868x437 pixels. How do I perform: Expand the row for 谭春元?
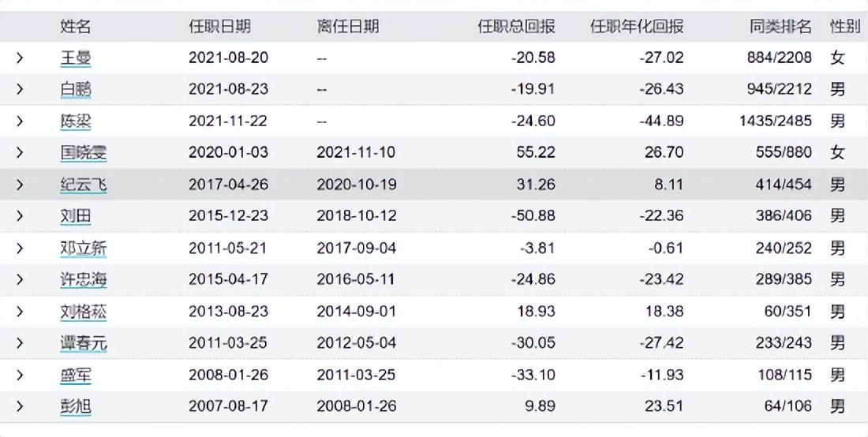pyautogui.click(x=20, y=343)
